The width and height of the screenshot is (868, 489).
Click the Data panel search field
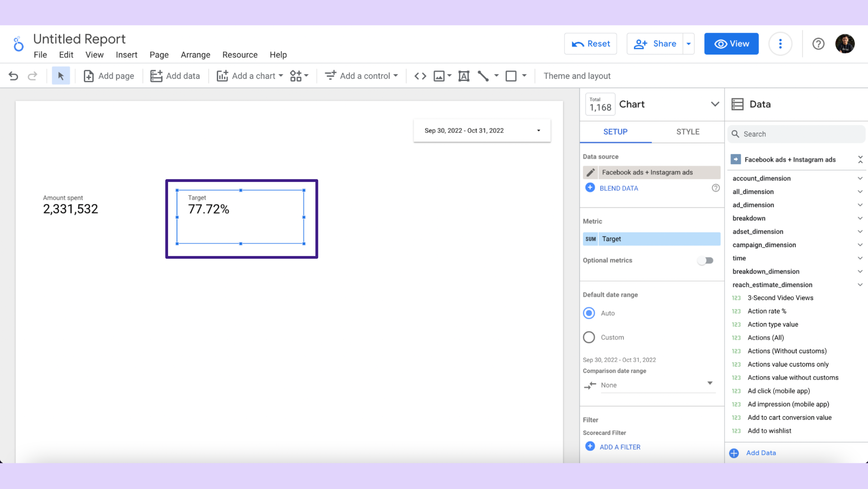[x=796, y=134]
